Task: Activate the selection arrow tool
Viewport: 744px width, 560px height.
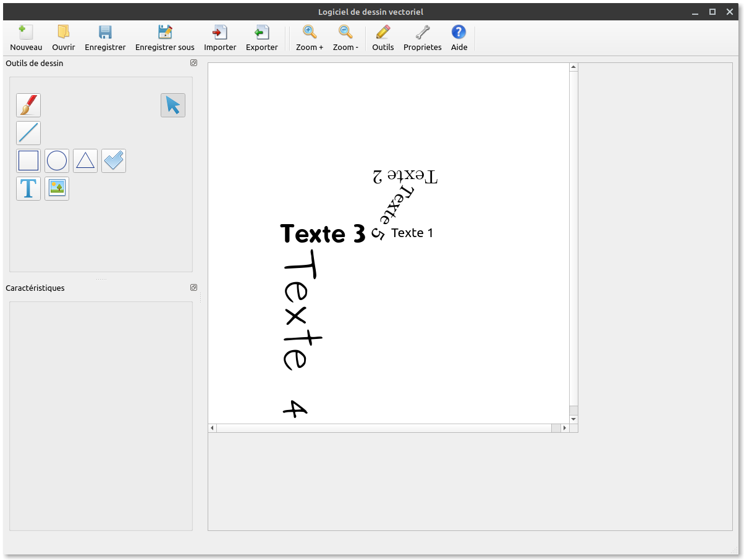Action: pyautogui.click(x=172, y=105)
